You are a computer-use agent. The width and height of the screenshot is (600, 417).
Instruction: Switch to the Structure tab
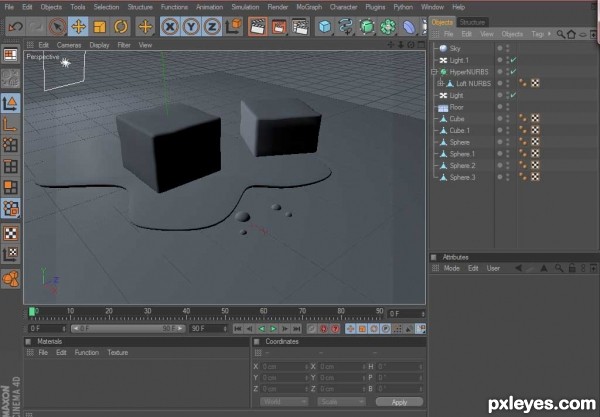click(472, 23)
